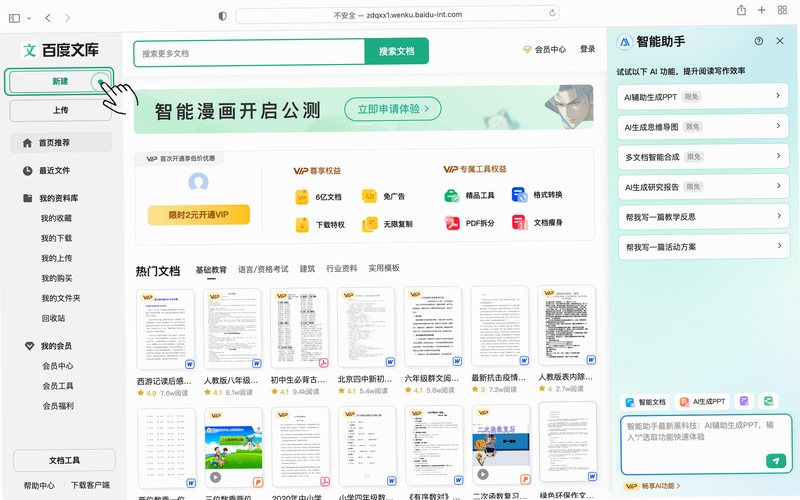Open help icon in 智能助手 panel

[759, 41]
